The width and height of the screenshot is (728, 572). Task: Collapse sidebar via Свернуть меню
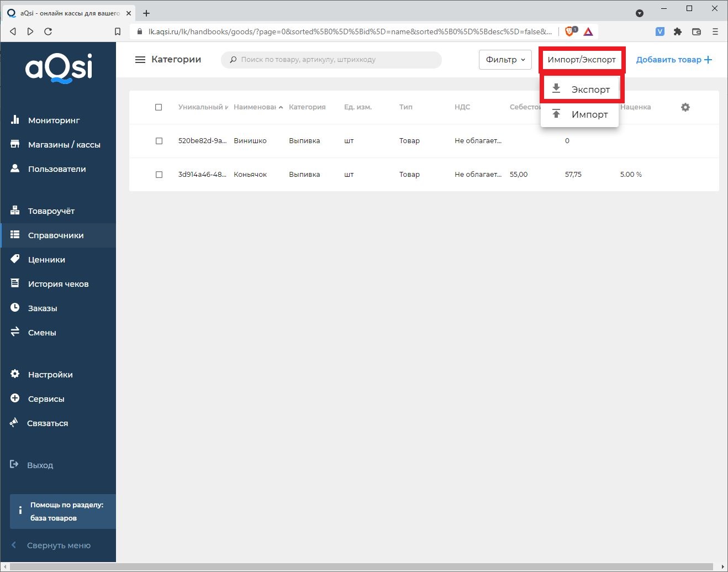point(58,545)
